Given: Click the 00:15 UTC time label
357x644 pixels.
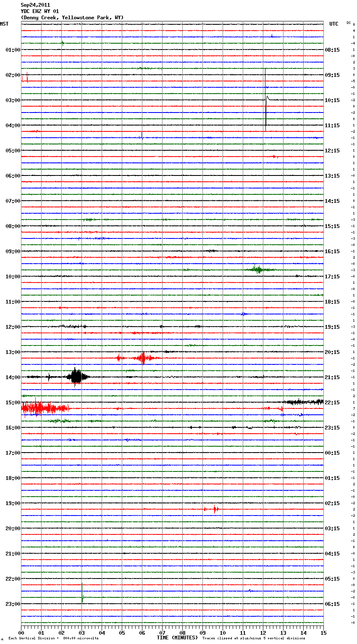Looking at the screenshot, I should pyautogui.click(x=332, y=453).
